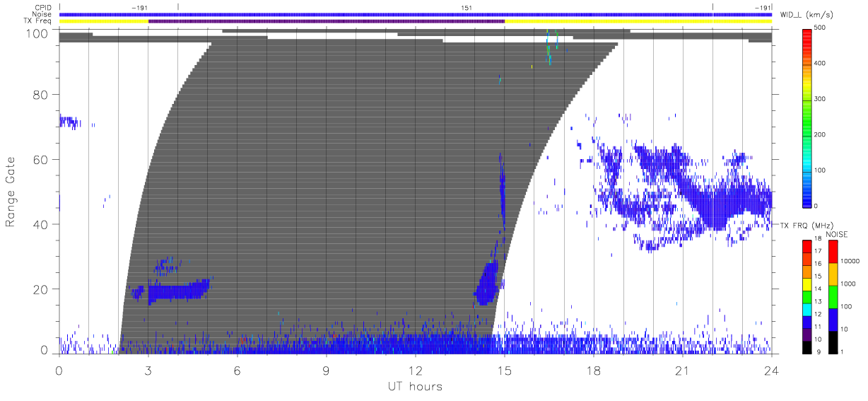
Task: Click the blue Noise strip above plot
Action: coord(416,14)
